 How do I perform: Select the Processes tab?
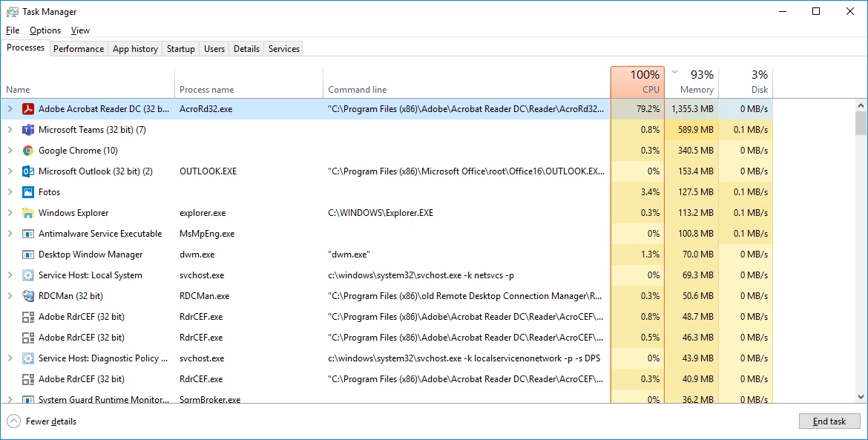point(25,47)
